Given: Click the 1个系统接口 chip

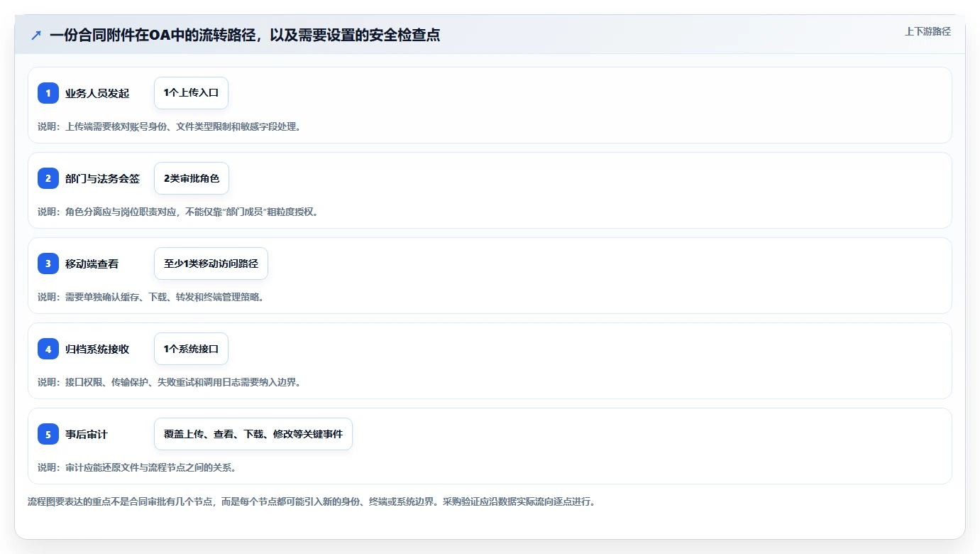Looking at the screenshot, I should pyautogui.click(x=191, y=349).
